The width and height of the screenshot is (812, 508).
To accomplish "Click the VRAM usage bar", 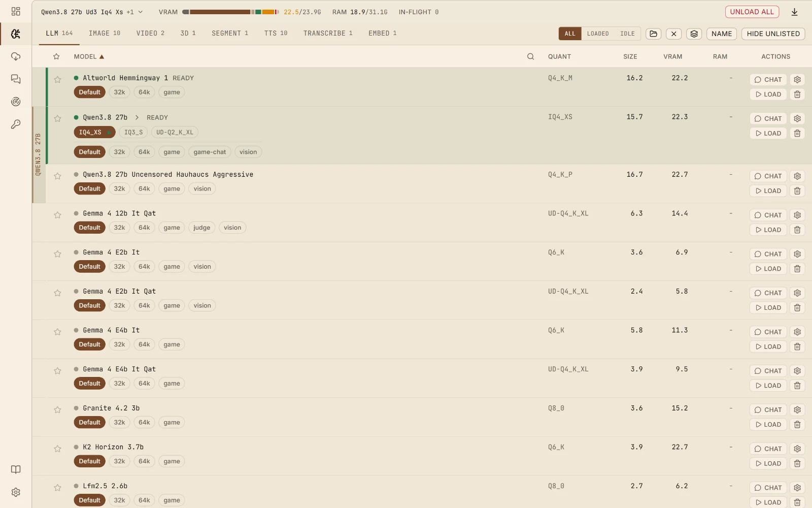I will (230, 12).
